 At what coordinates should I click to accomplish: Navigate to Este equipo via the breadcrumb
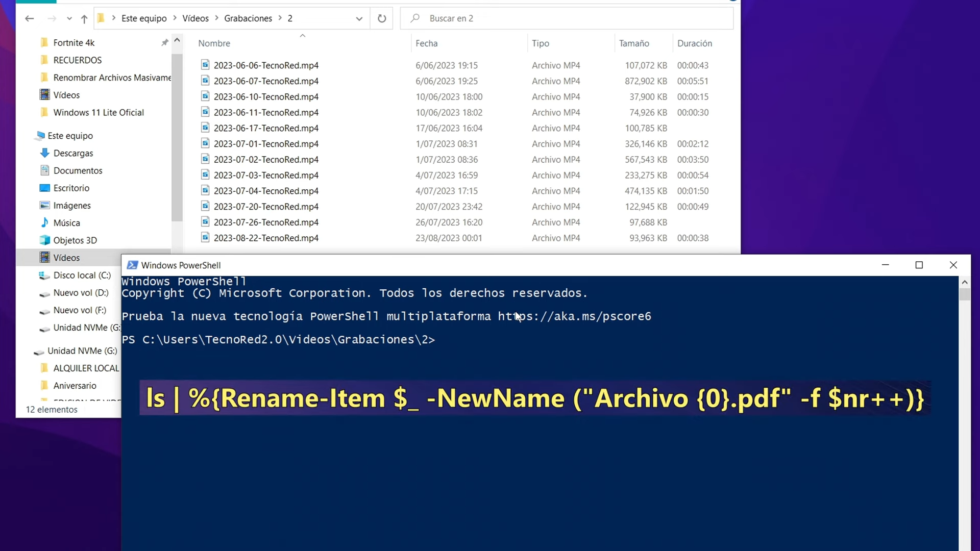(144, 17)
